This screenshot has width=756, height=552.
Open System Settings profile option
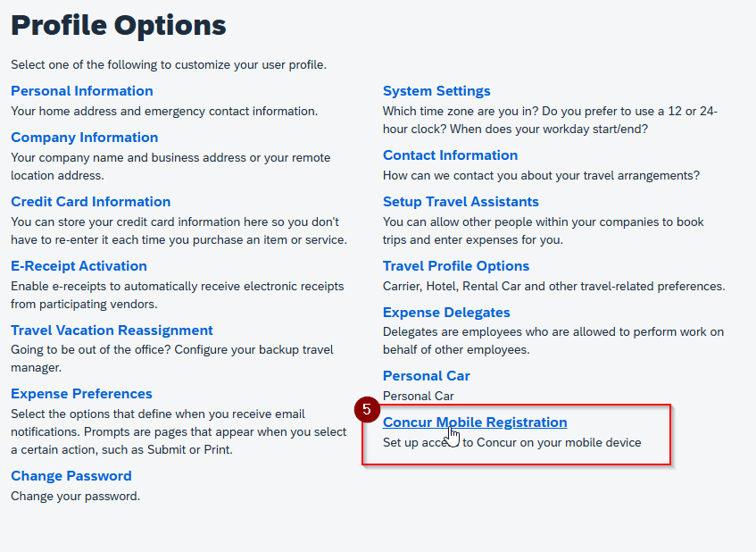click(x=436, y=91)
